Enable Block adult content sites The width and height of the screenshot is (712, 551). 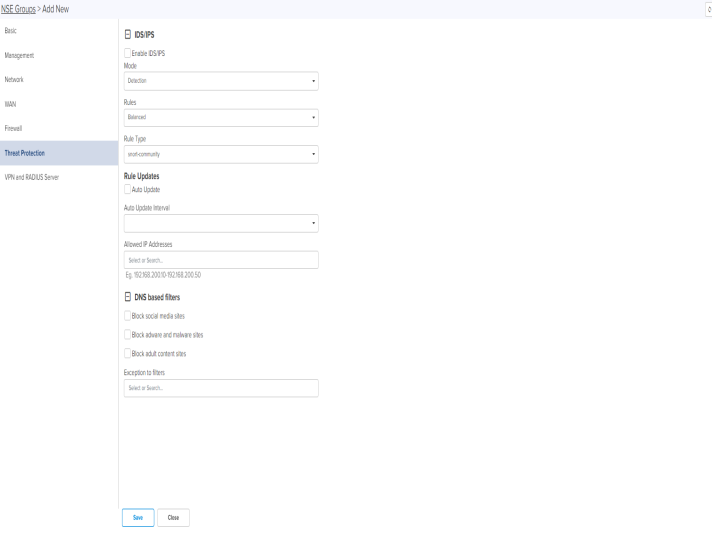[127, 353]
